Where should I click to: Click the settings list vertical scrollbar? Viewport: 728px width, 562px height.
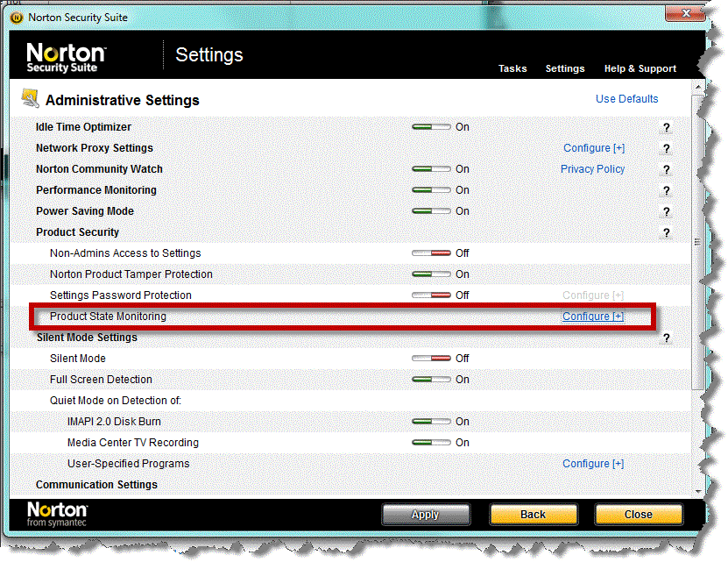696,243
